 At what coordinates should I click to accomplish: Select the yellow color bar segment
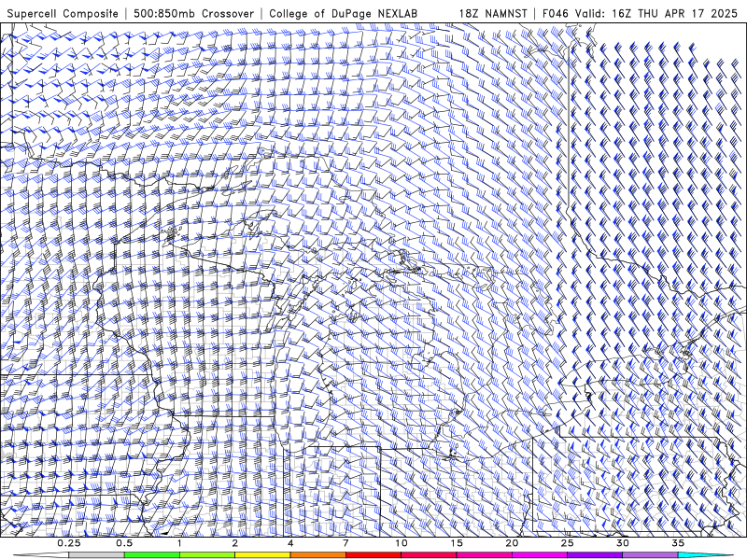pyautogui.click(x=262, y=555)
